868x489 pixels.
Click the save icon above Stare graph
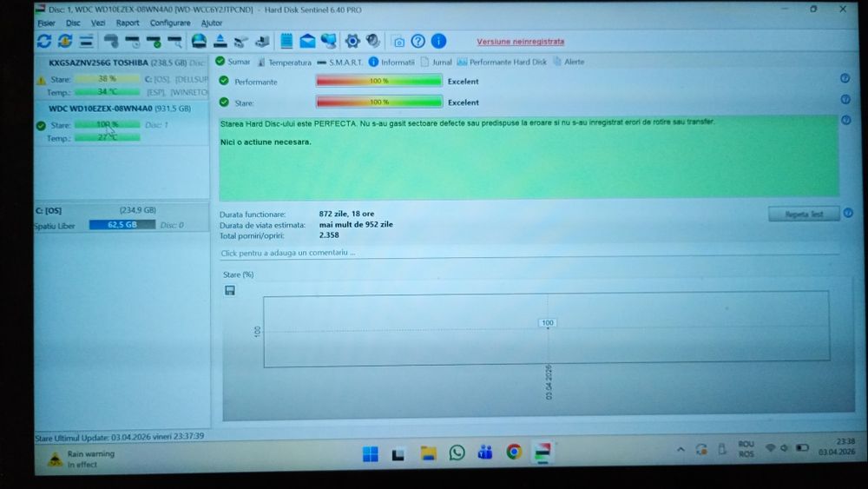click(230, 291)
